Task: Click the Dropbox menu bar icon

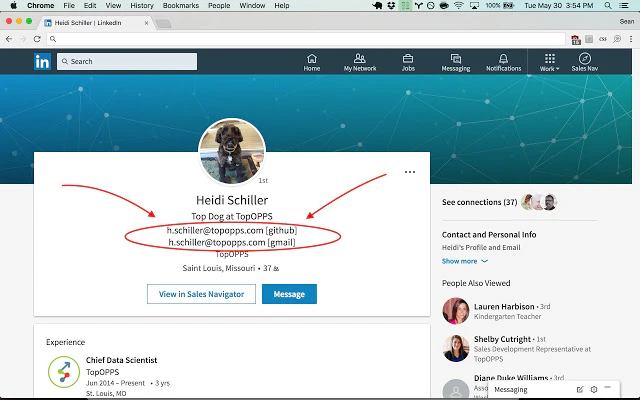Action: click(x=391, y=5)
